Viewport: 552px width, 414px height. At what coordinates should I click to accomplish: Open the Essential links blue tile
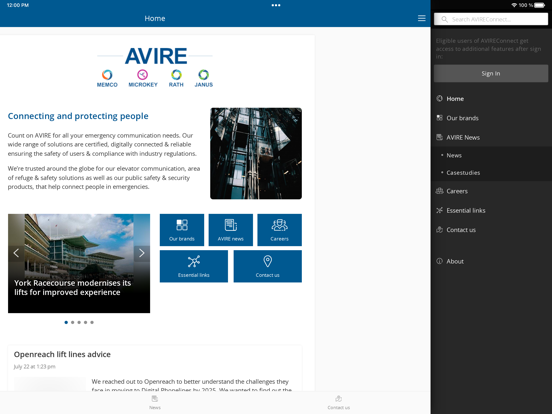click(x=194, y=266)
